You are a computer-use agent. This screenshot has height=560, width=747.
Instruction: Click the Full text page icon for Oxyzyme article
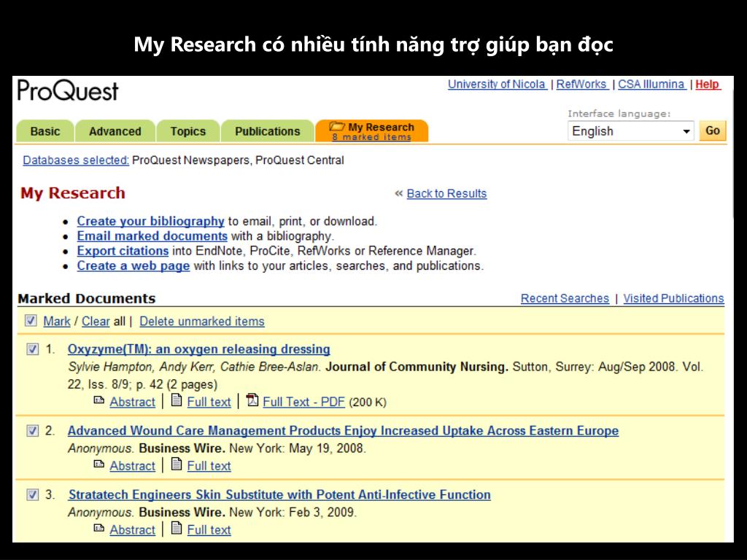tap(177, 400)
